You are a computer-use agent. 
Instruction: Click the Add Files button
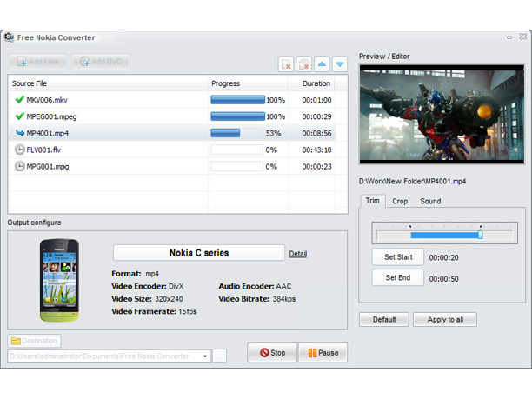tap(37, 62)
